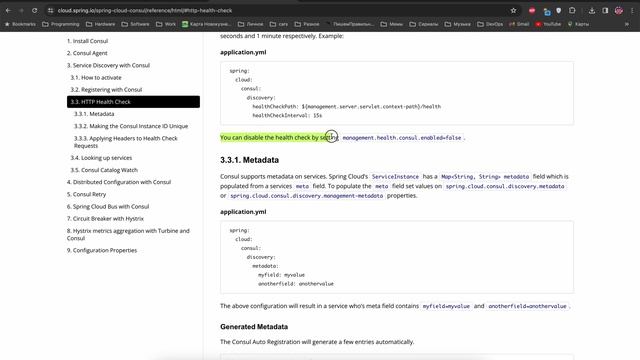
Task: Open the DevOps bookmarks folder
Action: pos(490,24)
